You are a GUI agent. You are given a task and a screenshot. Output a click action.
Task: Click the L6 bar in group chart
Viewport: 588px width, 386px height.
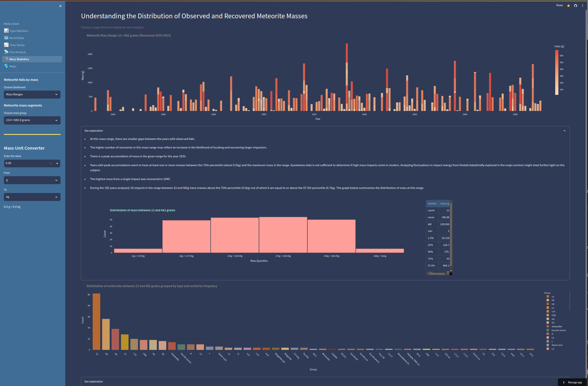point(97,322)
